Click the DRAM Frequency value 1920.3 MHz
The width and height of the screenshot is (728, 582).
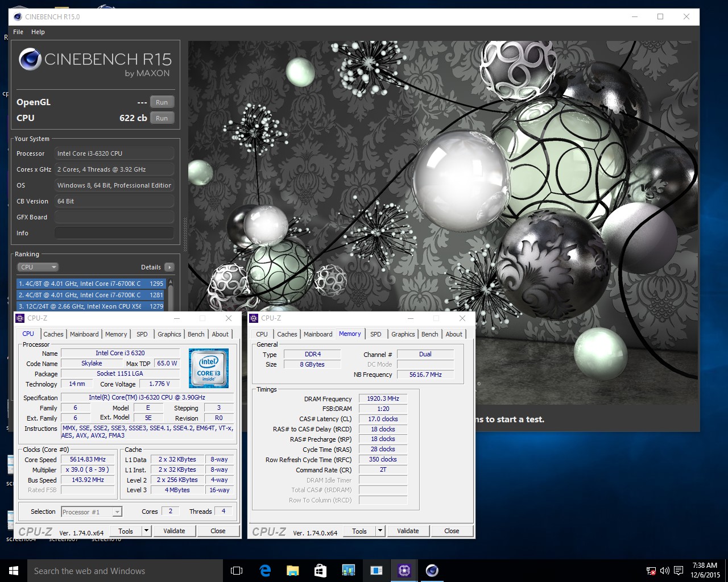[383, 398]
